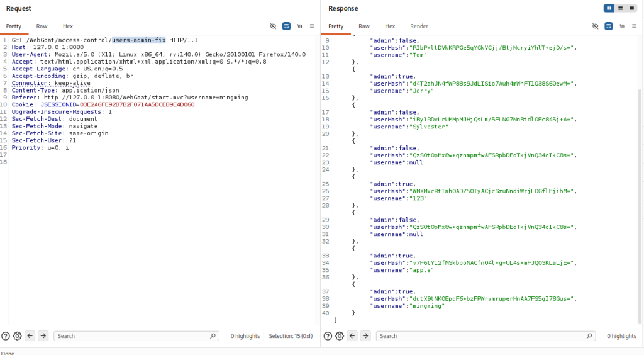Toggle \n non-printable chars in Response panel
The image size is (644, 355).
coord(622,26)
